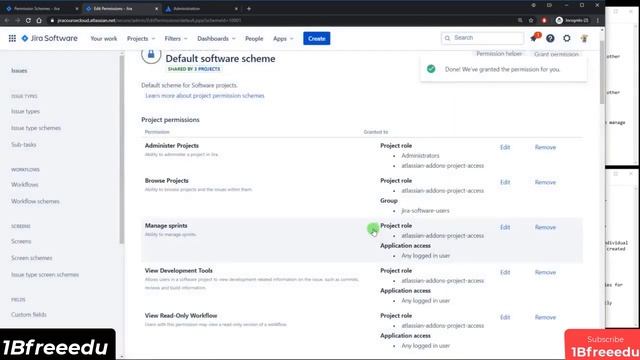Screen dimensions: 640x360
Task: Open the People menu item
Action: pyautogui.click(x=254, y=38)
